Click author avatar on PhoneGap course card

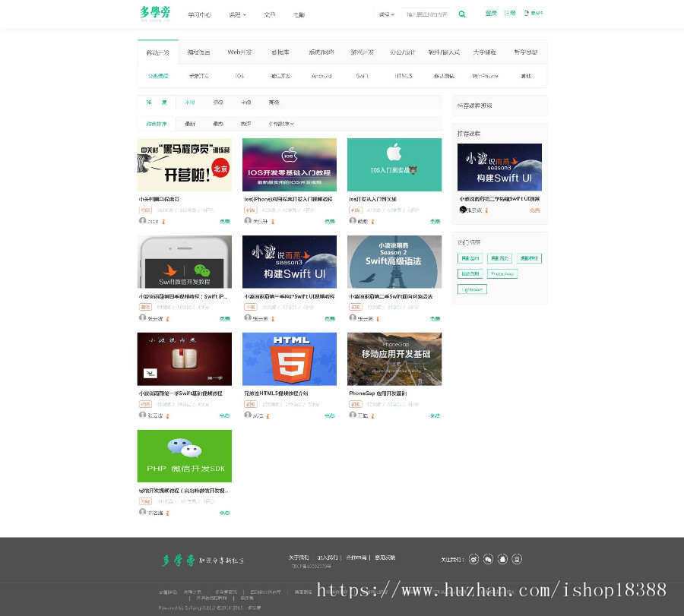pos(353,415)
